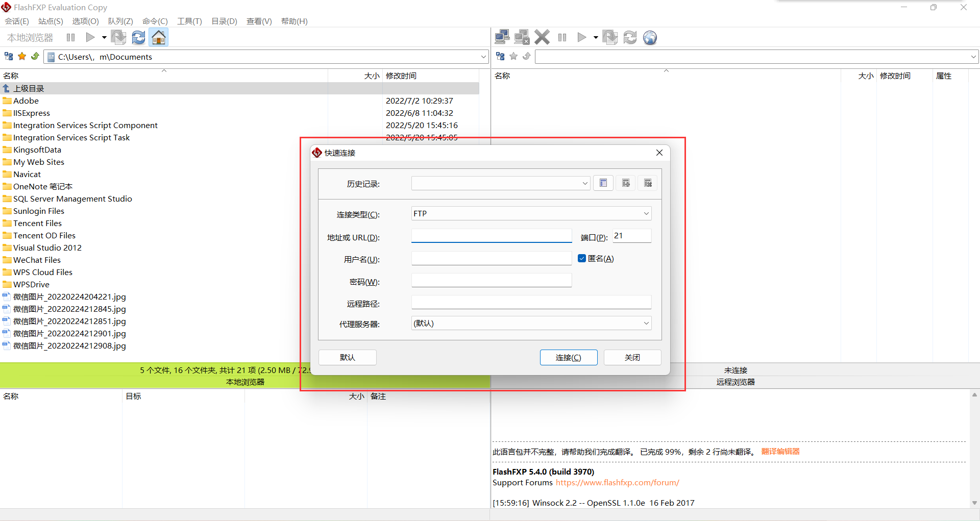The width and height of the screenshot is (980, 521).
Task: Click the local pane pause icon
Action: [x=71, y=37]
